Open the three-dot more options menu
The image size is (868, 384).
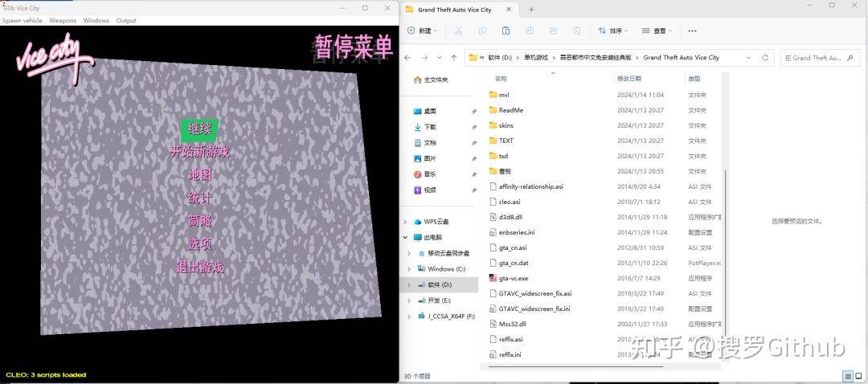pyautogui.click(x=692, y=31)
